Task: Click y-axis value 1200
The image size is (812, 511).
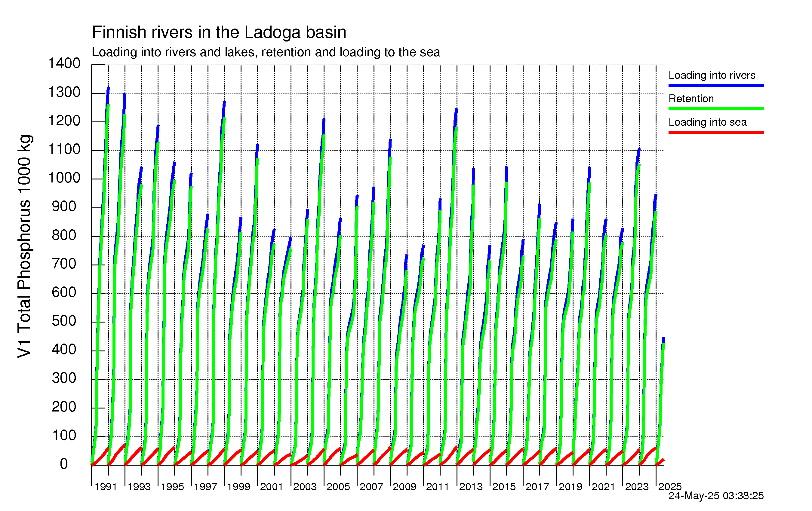Action: coord(64,121)
